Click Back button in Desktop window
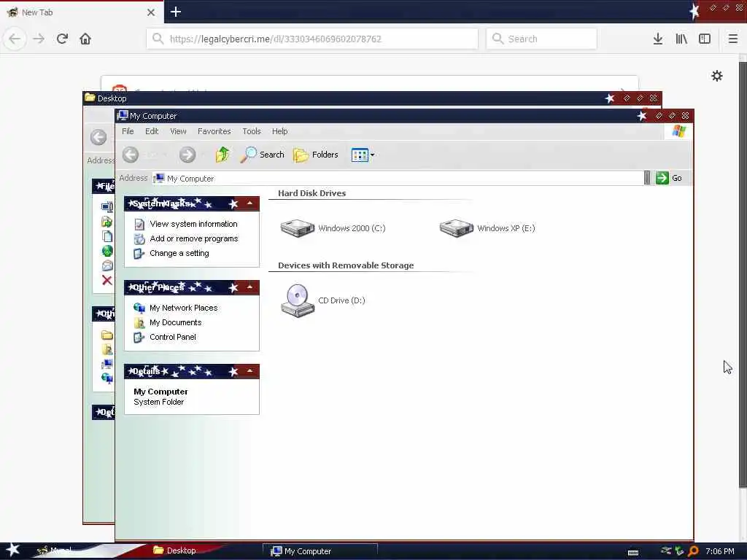 point(98,137)
